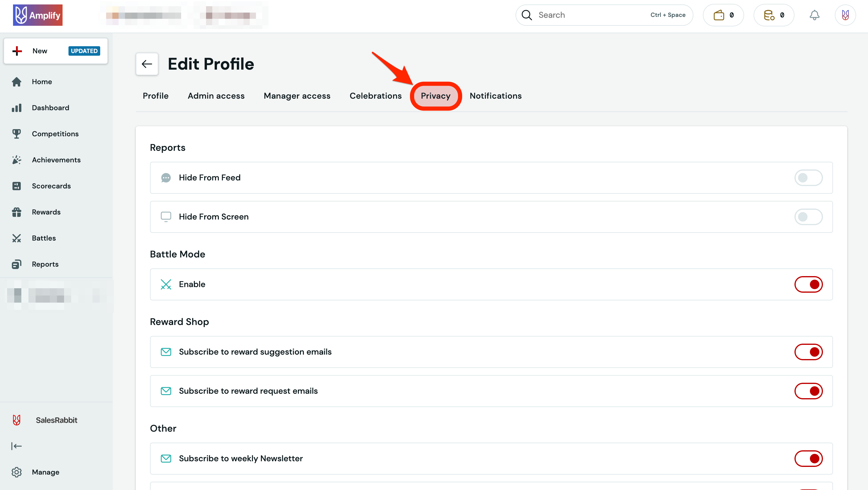Screen dimensions: 868x490
Task: Turn on Hide From Screen
Action: click(x=808, y=217)
